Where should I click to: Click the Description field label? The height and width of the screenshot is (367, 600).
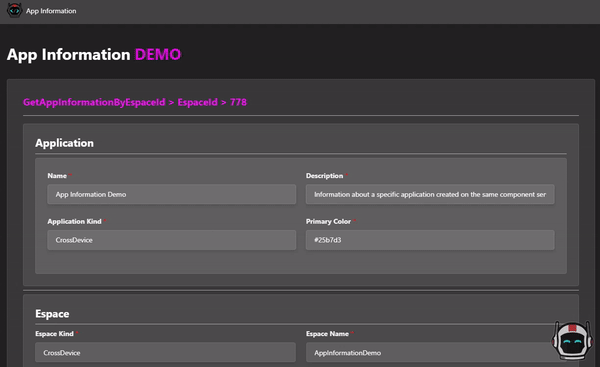click(324, 176)
